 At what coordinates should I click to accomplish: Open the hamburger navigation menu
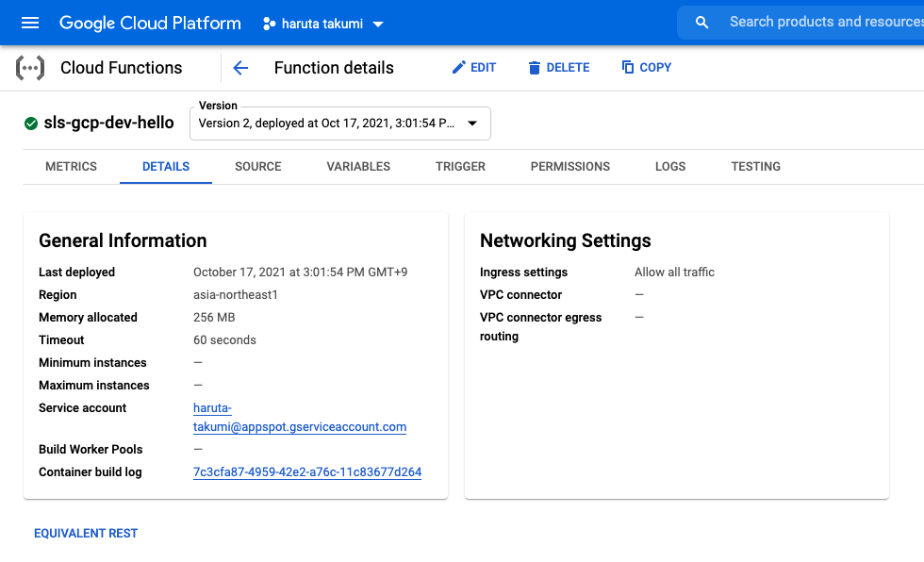tap(30, 23)
